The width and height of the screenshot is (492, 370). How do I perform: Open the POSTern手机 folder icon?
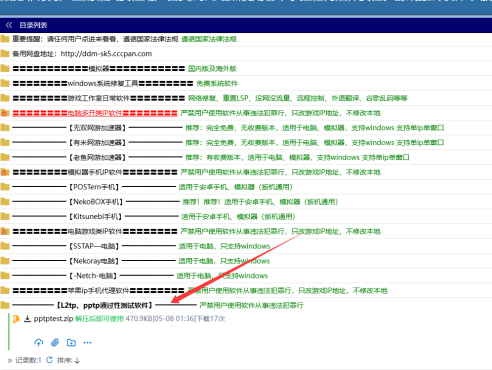point(5,187)
